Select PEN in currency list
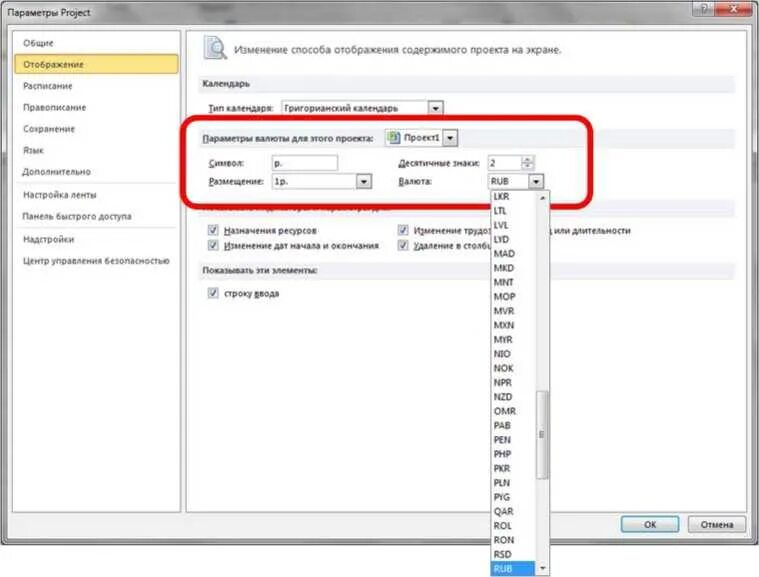Screen dimensions: 759x577 (513, 440)
